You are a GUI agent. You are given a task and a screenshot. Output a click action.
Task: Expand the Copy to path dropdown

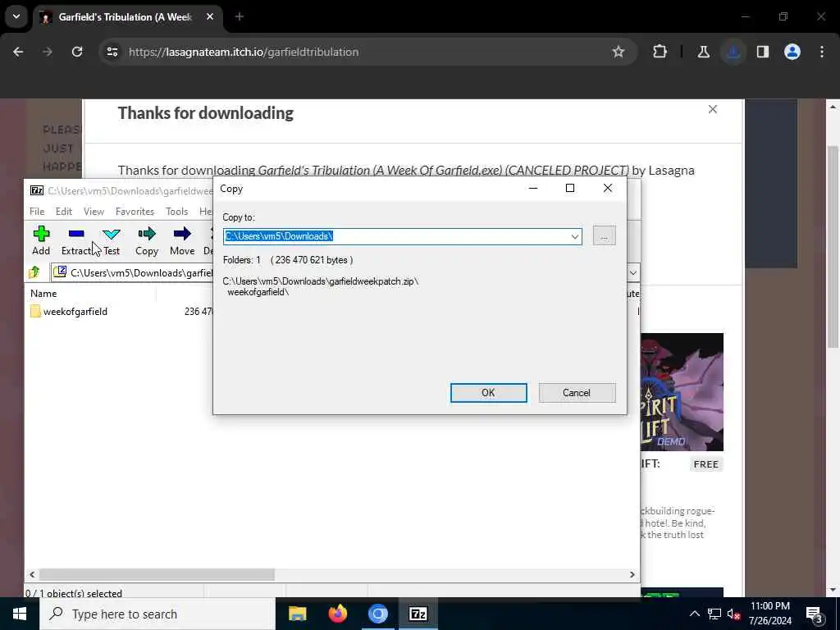point(574,236)
